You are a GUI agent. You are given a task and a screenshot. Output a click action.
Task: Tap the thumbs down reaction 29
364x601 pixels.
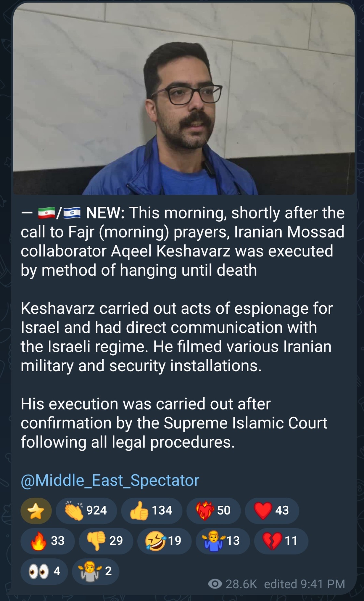pos(106,541)
